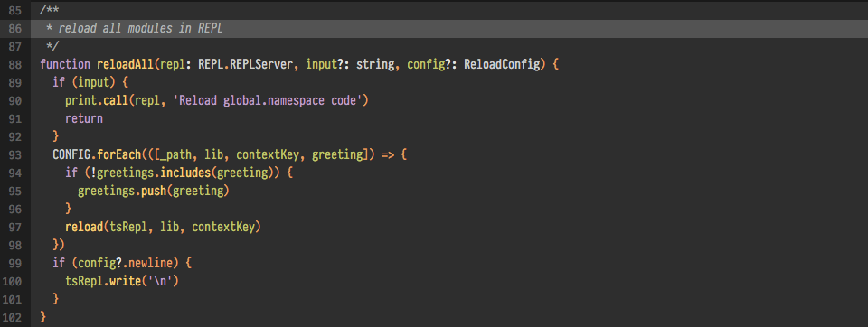Image resolution: width=868 pixels, height=327 pixels.
Task: Click greetings.push on line 95
Action: [122, 191]
